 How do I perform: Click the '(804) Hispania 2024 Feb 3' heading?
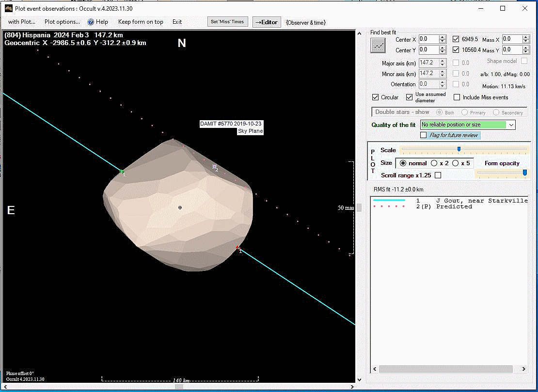click(47, 35)
